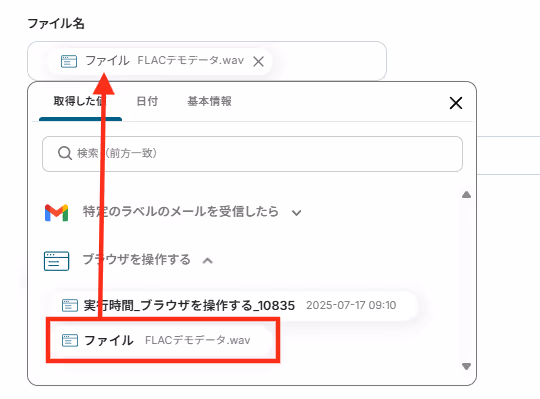Close the value picker popup
540x399 pixels.
456,103
